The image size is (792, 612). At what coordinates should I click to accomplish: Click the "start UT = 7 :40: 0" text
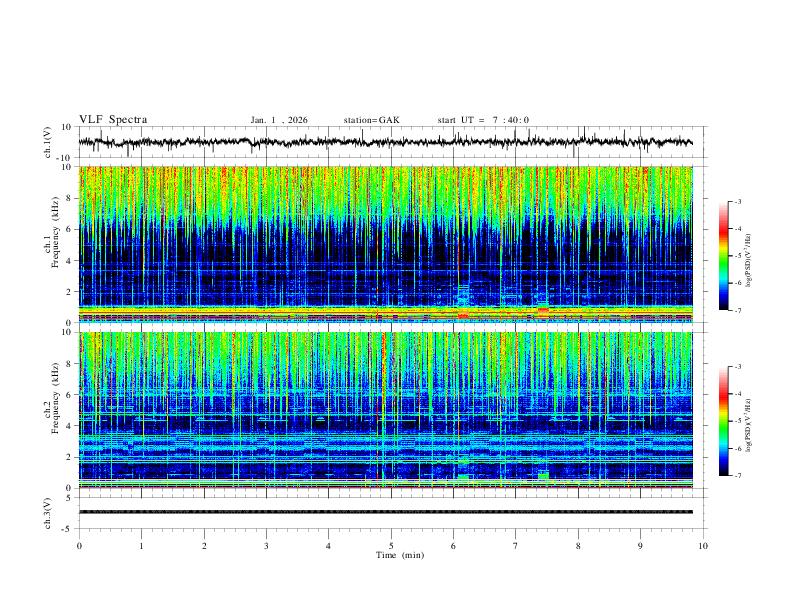483,120
